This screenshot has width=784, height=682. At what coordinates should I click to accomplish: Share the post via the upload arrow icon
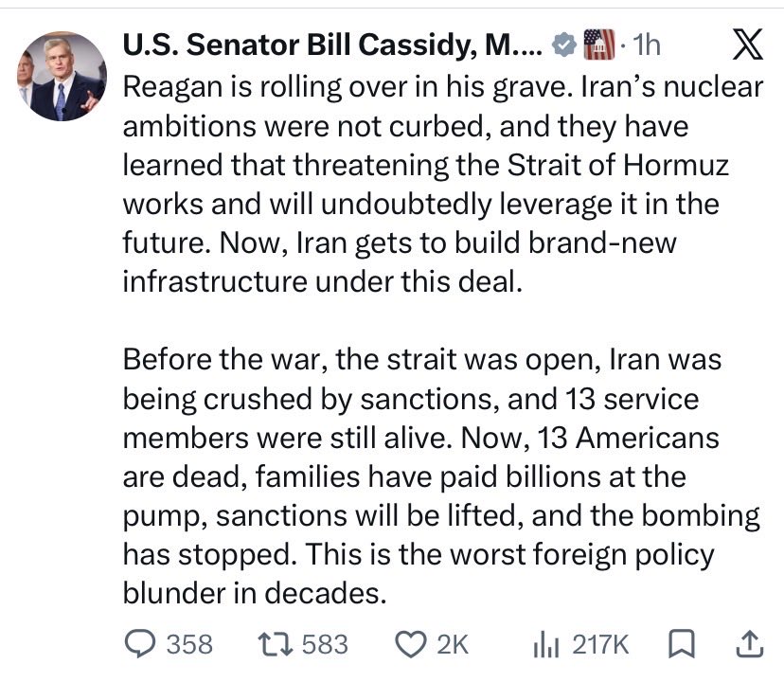[750, 644]
